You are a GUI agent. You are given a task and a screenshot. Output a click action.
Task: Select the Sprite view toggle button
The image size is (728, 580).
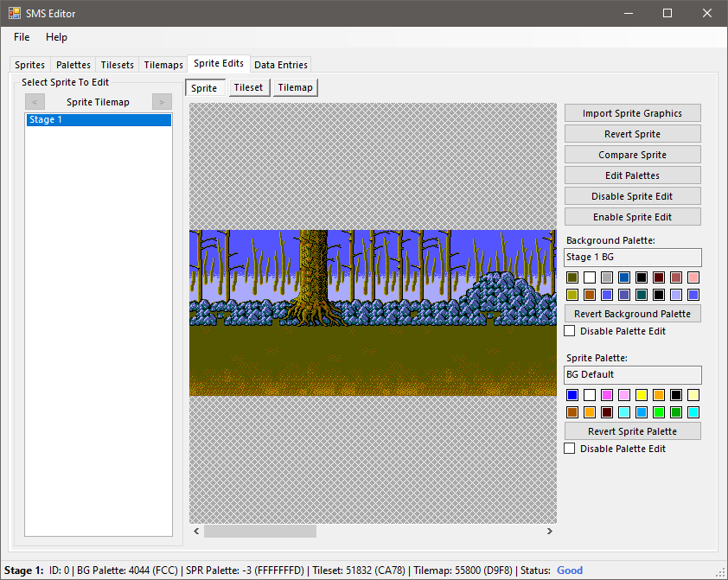(205, 87)
